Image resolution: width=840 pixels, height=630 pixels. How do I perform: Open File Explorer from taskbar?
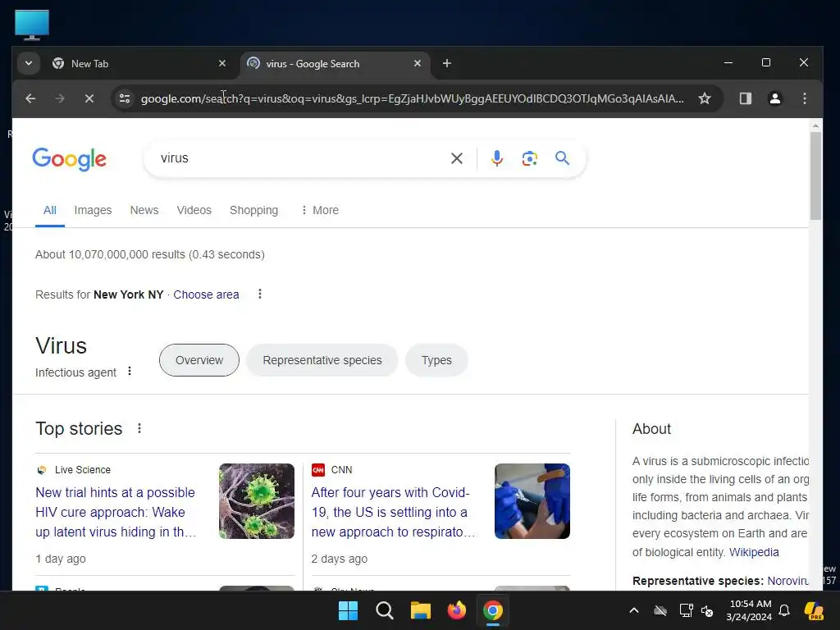421,610
